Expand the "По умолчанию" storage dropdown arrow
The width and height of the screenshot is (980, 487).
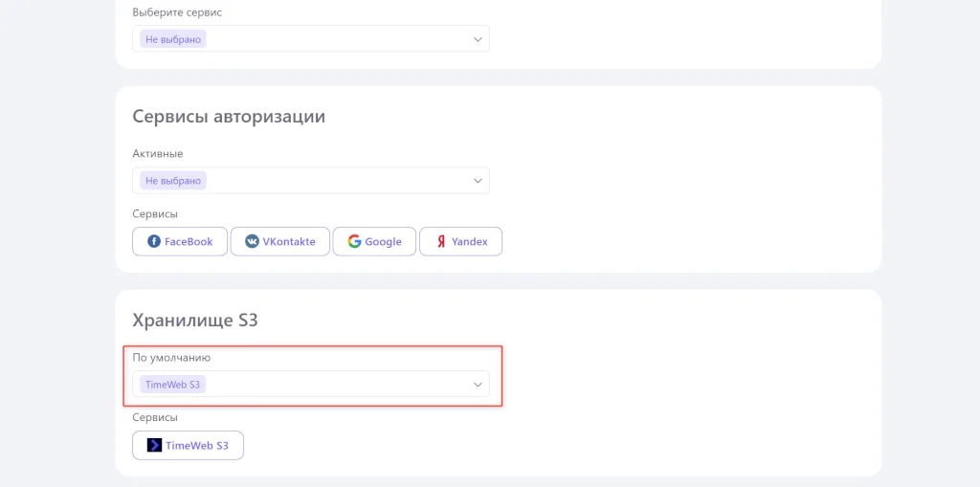tap(478, 385)
